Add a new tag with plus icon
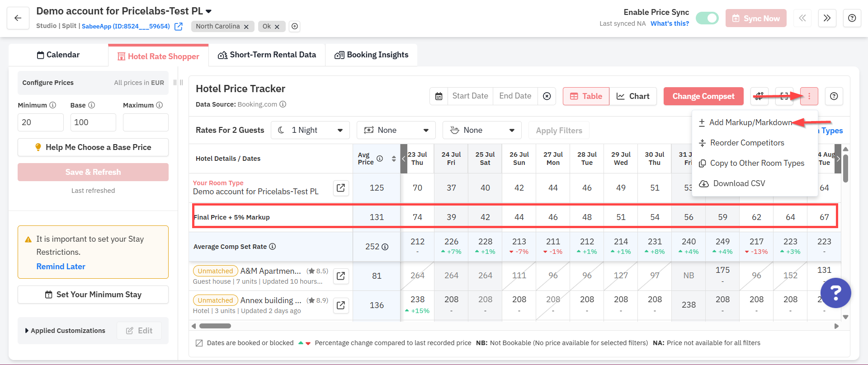The image size is (868, 365). click(295, 27)
